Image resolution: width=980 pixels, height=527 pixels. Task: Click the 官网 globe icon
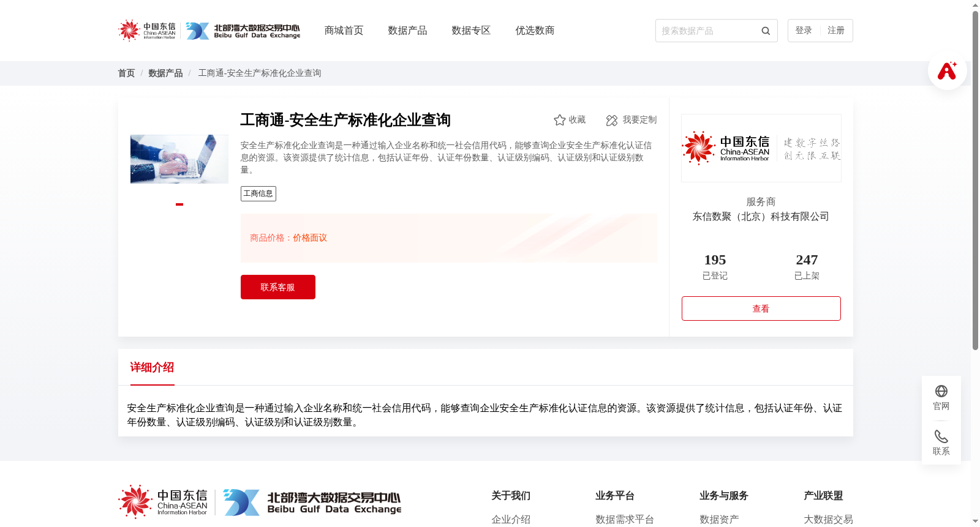click(x=941, y=391)
